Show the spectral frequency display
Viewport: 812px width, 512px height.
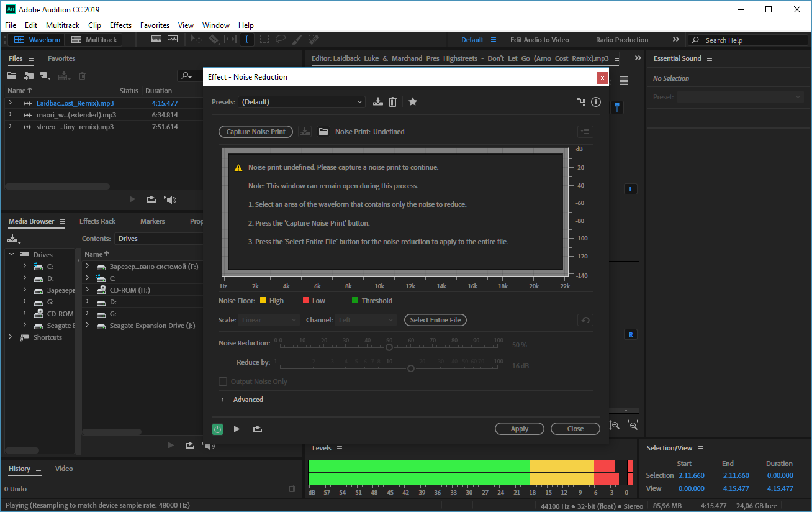pos(156,39)
